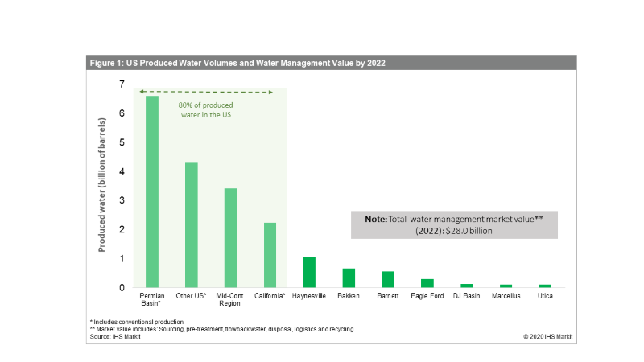Screen dimensions: 644x362
Task: Click the Barnett bar
Action: (x=388, y=279)
